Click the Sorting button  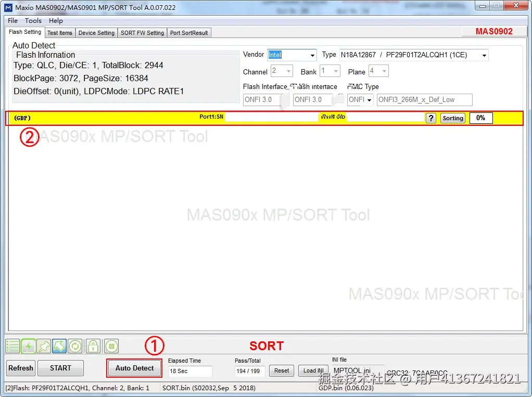coord(453,118)
